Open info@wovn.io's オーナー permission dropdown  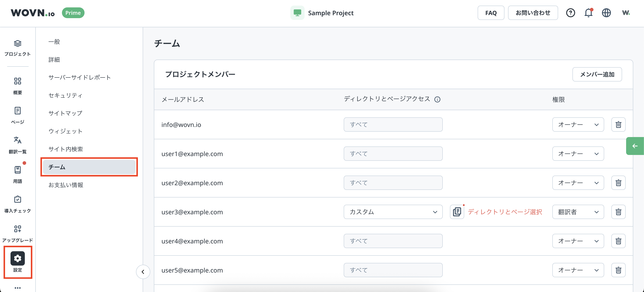(578, 125)
